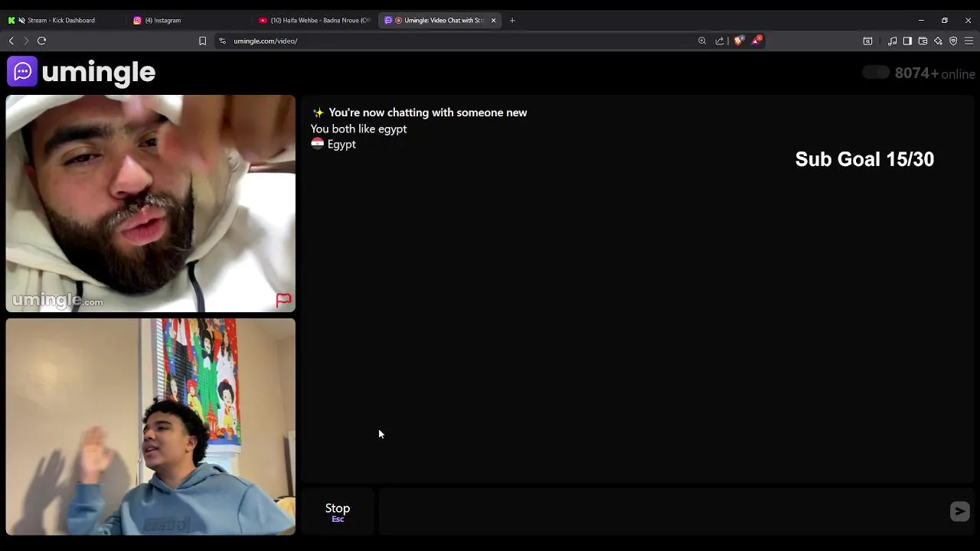The width and height of the screenshot is (980, 551).
Task: Click the 8074+ online counter
Action: pos(935,73)
